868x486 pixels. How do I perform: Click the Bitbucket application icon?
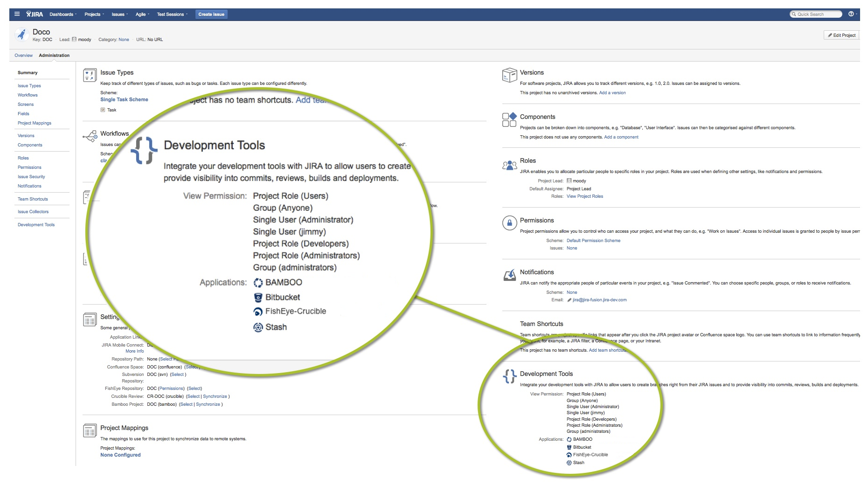click(x=569, y=447)
